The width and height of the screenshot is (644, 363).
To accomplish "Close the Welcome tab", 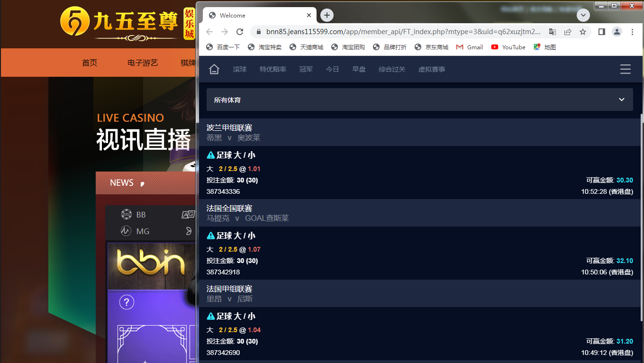I will coord(309,15).
